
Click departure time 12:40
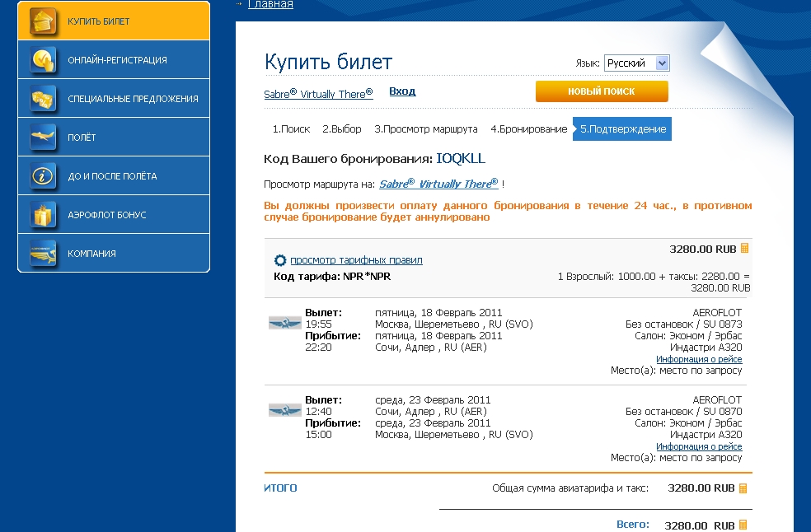pyautogui.click(x=319, y=412)
